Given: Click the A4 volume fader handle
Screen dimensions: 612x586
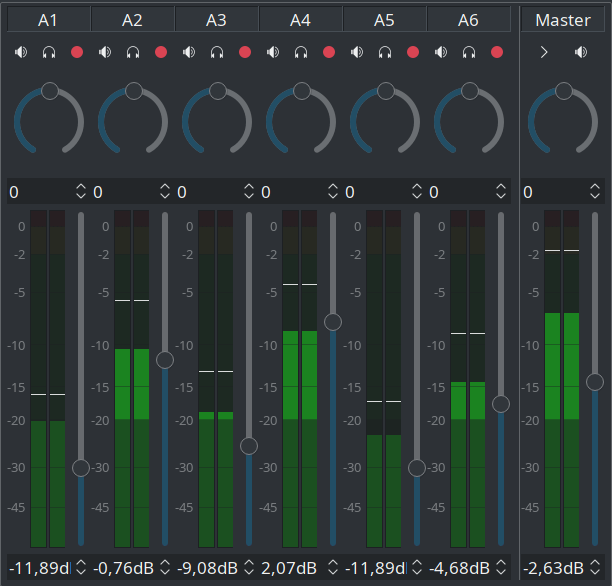Looking at the screenshot, I should [x=333, y=321].
